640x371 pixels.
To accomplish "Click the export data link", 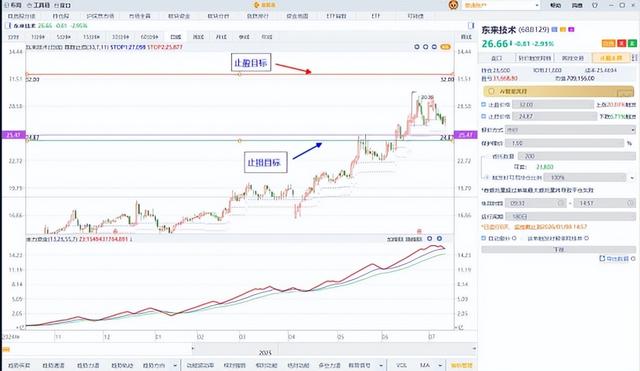I will click(614, 259).
